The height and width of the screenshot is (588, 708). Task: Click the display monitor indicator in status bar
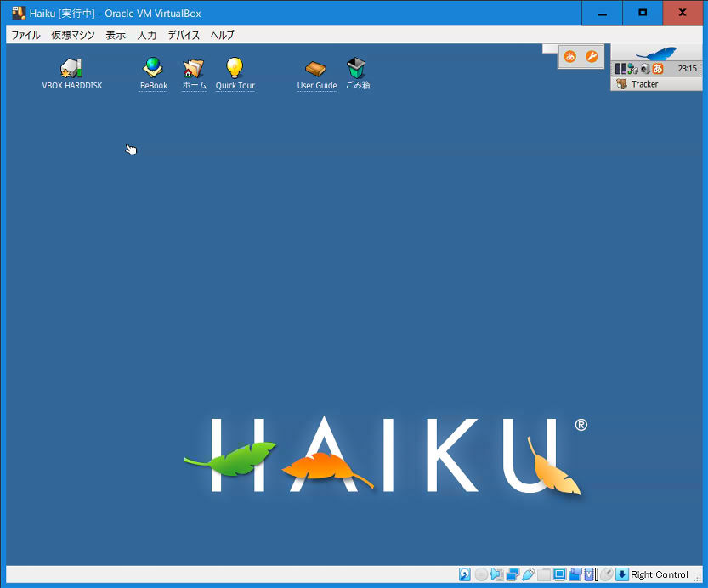pyautogui.click(x=559, y=574)
